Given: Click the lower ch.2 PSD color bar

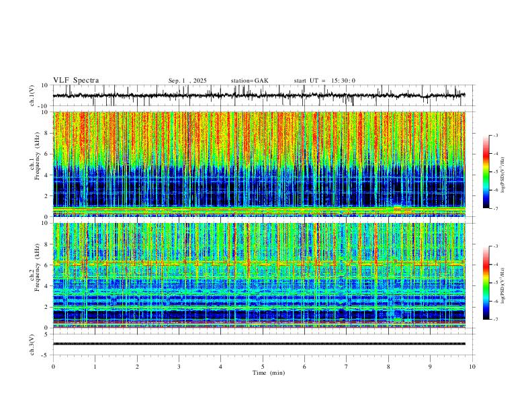Looking at the screenshot, I should [486, 283].
